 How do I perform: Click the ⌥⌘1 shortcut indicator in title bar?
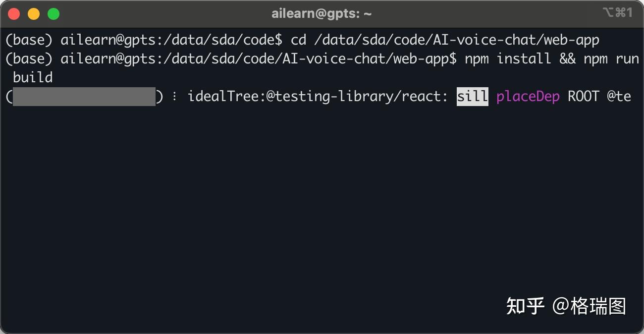(617, 13)
